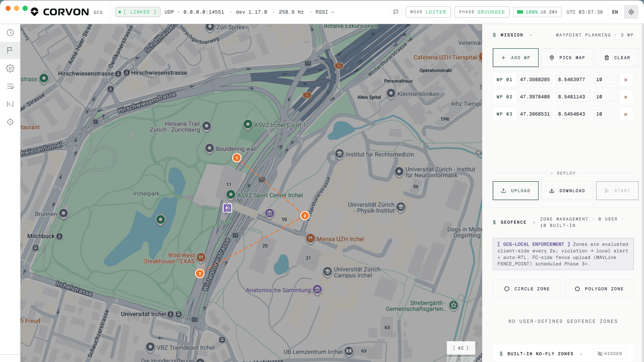644x362 pixels.
Task: Upload the mission to vehicle
Action: coord(516,191)
